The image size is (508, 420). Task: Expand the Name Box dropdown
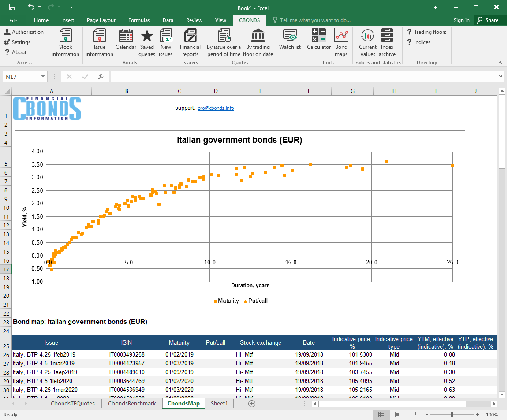tap(43, 77)
